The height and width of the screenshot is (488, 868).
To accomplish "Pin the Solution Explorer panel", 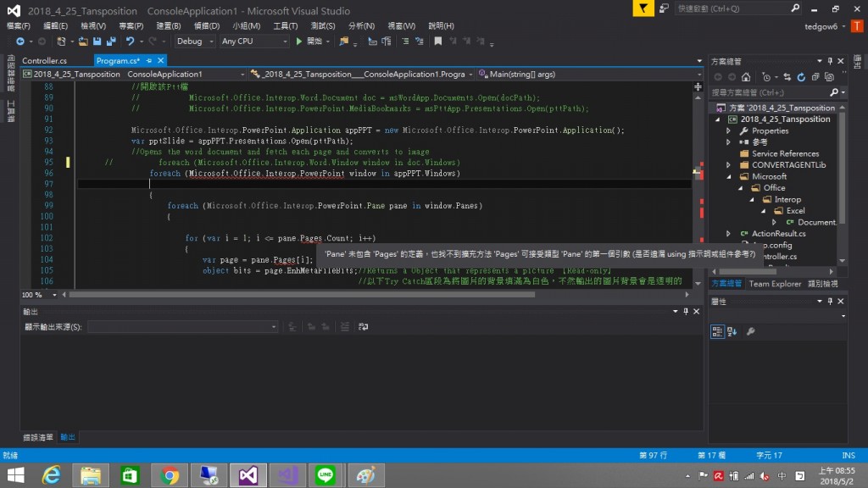I will point(830,61).
